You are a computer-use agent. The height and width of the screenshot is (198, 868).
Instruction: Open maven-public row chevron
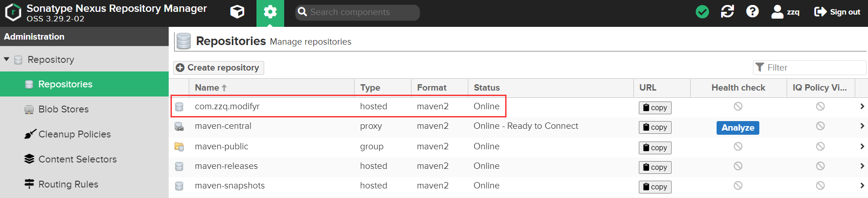coord(862,147)
